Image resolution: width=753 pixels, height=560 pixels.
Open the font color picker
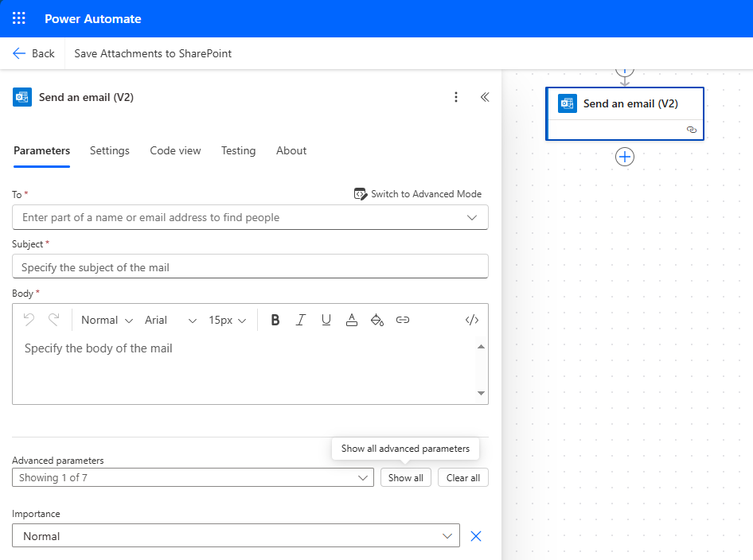352,319
